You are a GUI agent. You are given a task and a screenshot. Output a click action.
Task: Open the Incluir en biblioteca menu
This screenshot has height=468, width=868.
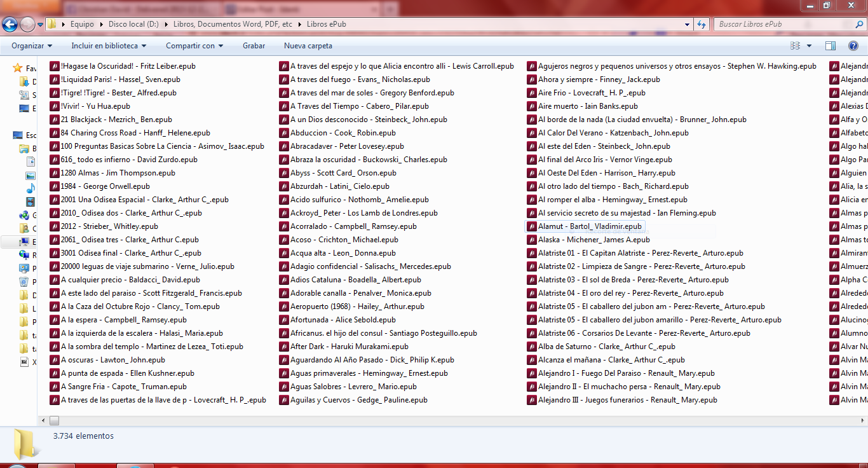click(x=109, y=46)
